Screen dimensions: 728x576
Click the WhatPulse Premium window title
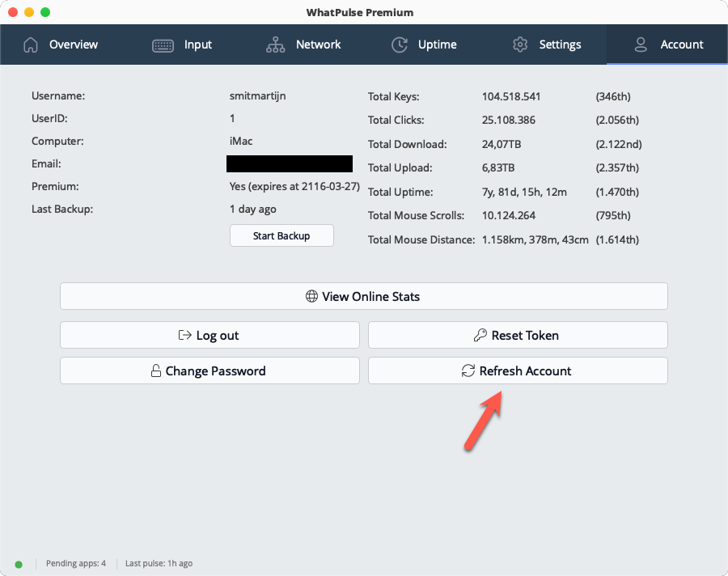pyautogui.click(x=360, y=13)
